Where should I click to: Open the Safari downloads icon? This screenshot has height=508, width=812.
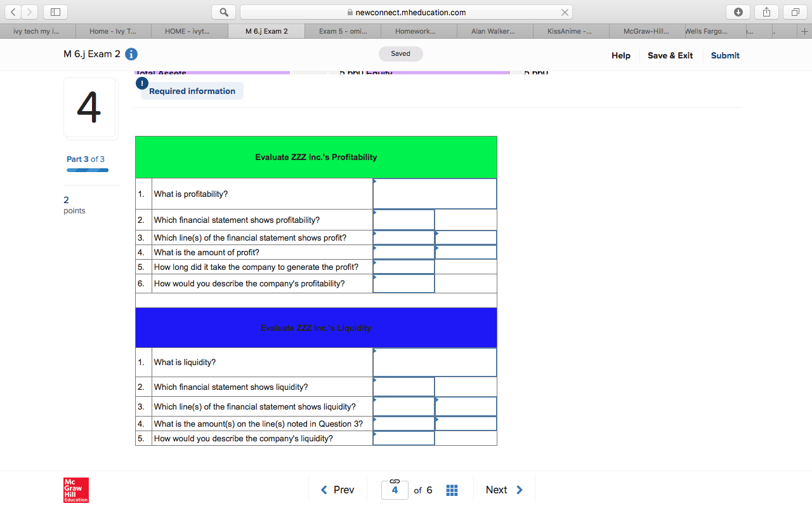738,12
